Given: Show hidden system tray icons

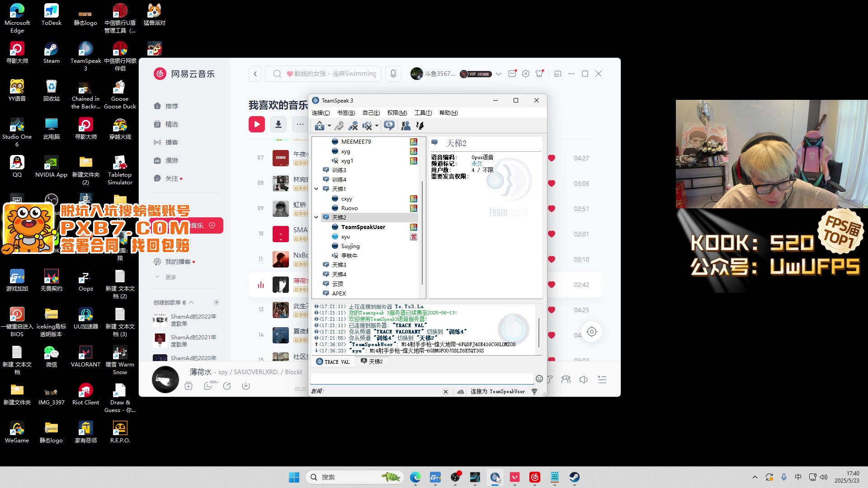Looking at the screenshot, I should tap(755, 477).
